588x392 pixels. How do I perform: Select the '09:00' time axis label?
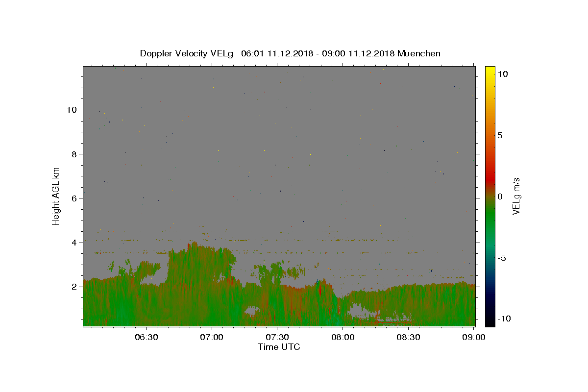point(474,337)
